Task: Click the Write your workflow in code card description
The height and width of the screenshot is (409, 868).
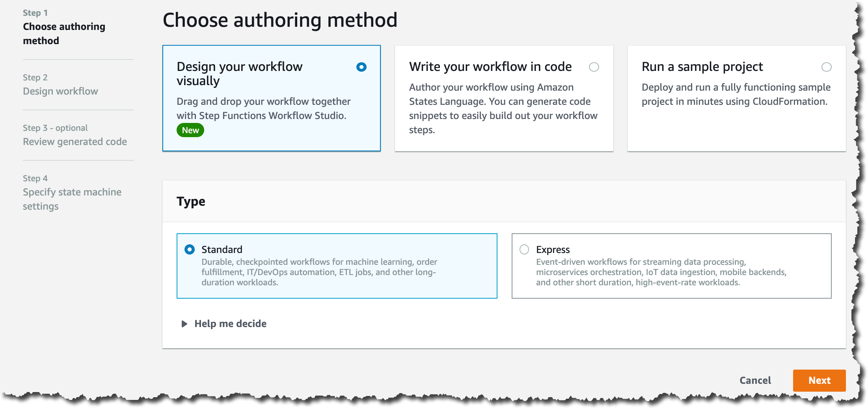Action: click(x=503, y=108)
